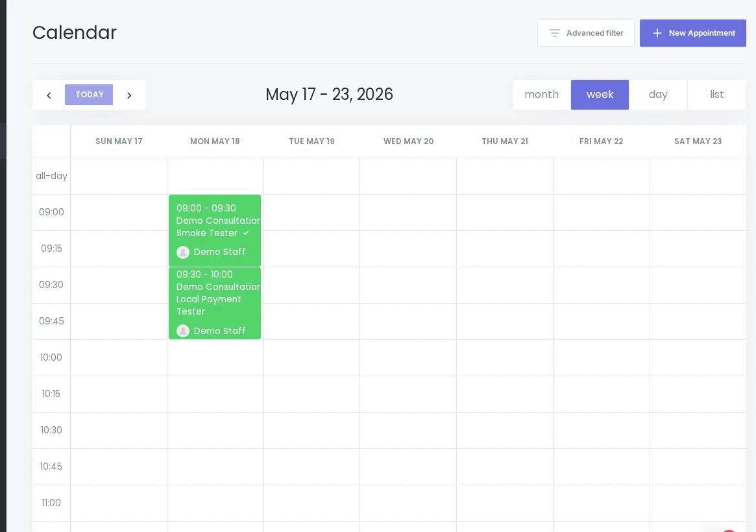
Task: Open the 09:30 - 10:00 Local Payment Tester appointment
Action: click(215, 303)
